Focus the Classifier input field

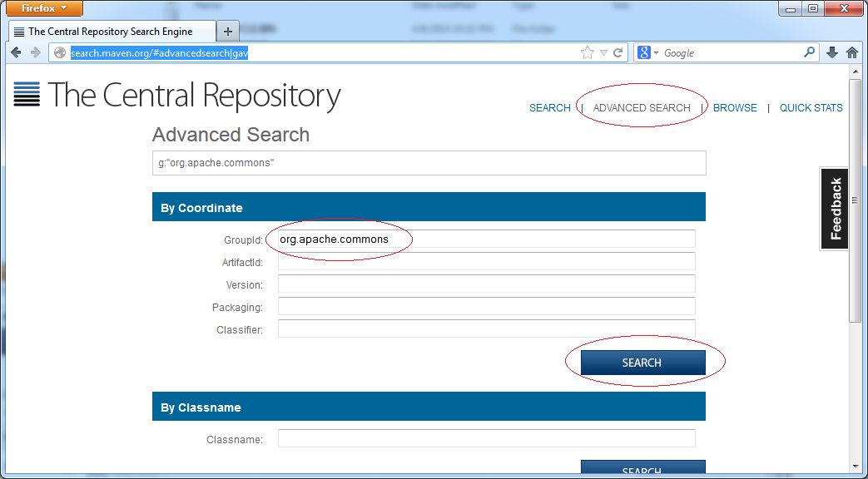(x=487, y=328)
